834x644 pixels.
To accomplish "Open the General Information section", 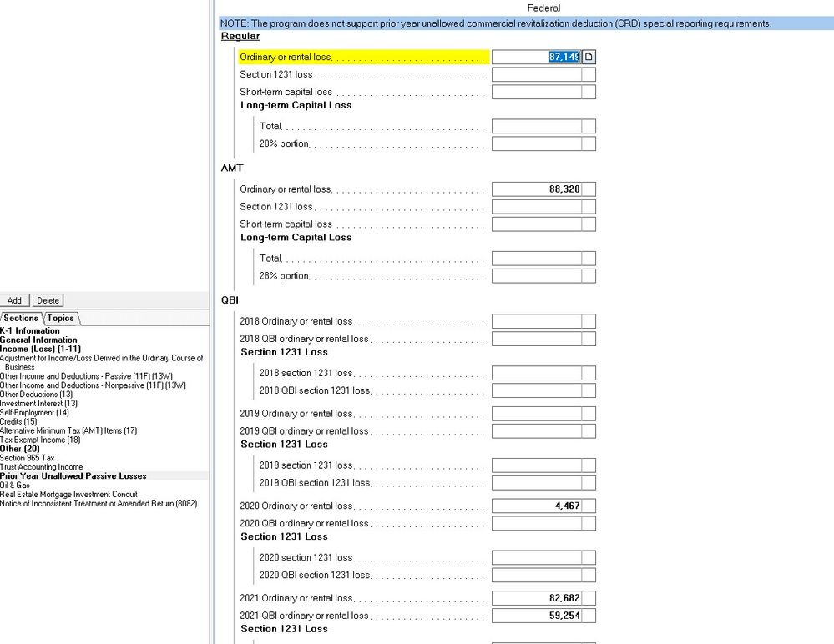I will 38,339.
